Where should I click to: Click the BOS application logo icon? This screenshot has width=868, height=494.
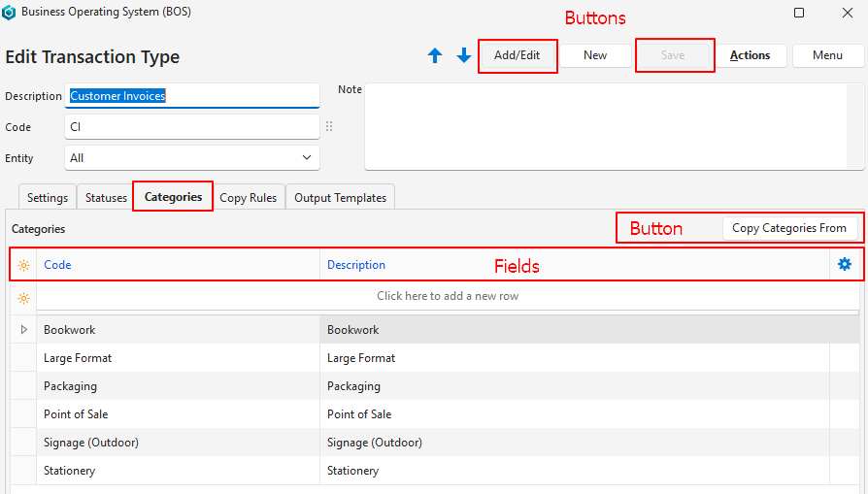pyautogui.click(x=10, y=13)
